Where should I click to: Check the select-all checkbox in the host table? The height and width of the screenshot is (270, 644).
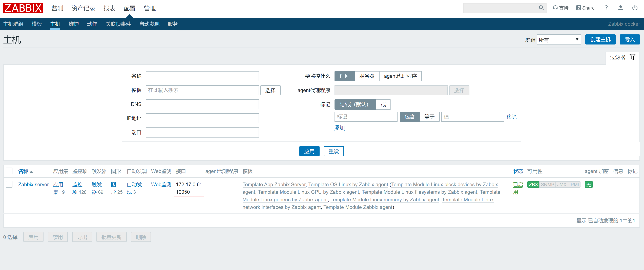tap(9, 171)
